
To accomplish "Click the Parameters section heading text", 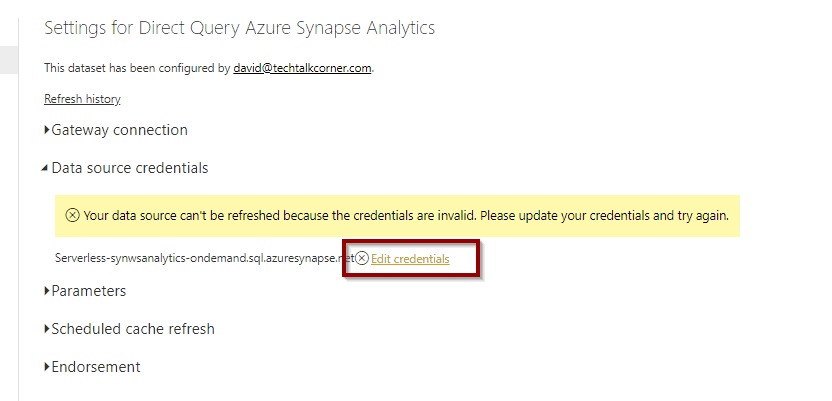I will (89, 291).
